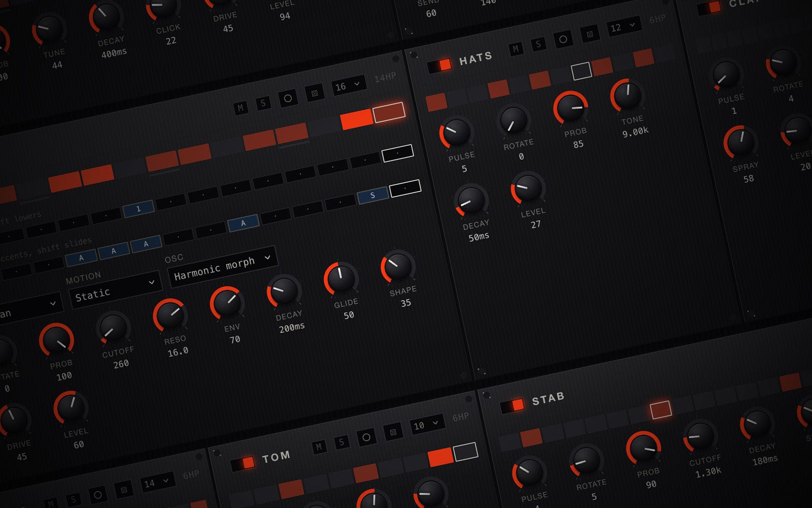Viewport: 812px width, 508px height.
Task: Click the ENV knob set to 70
Action: (x=227, y=303)
